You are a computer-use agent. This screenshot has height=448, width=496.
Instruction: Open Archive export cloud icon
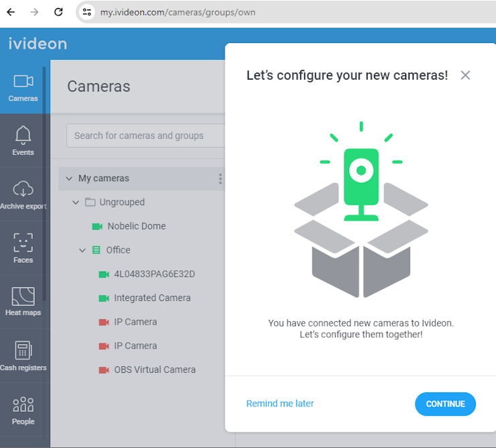pyautogui.click(x=23, y=188)
